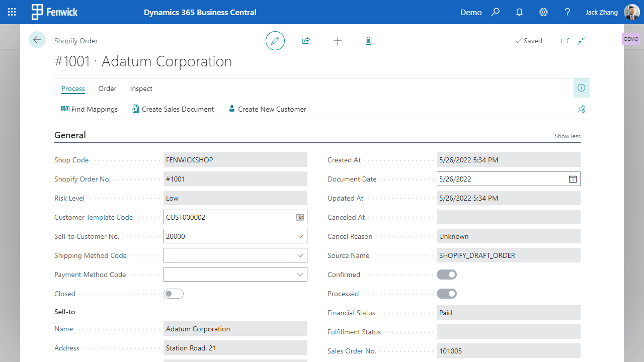This screenshot has height=362, width=644.
Task: Click the Sell-to Name Adatum Corporation field
Action: click(x=235, y=329)
